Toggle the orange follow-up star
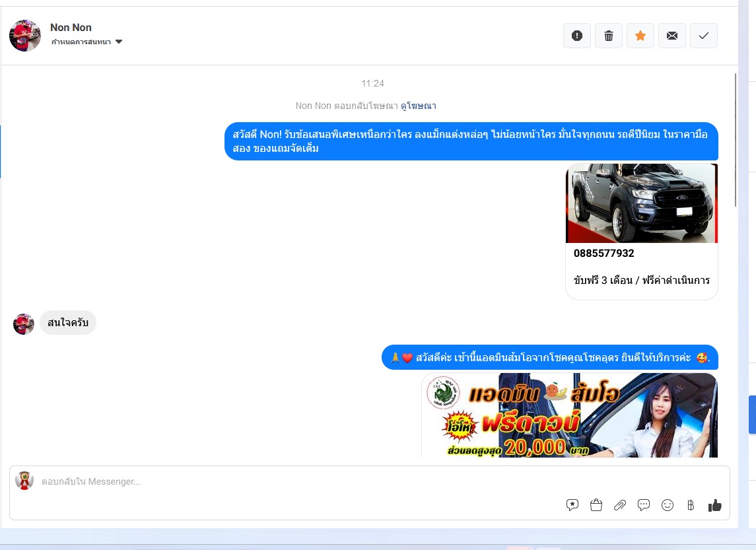The width and height of the screenshot is (756, 550). (x=640, y=36)
